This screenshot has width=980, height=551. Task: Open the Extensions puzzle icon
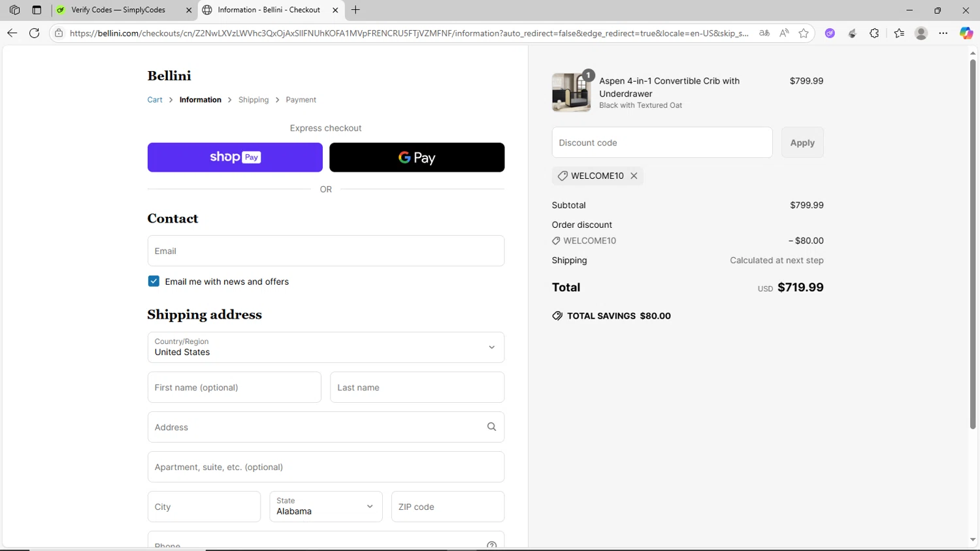874,33
